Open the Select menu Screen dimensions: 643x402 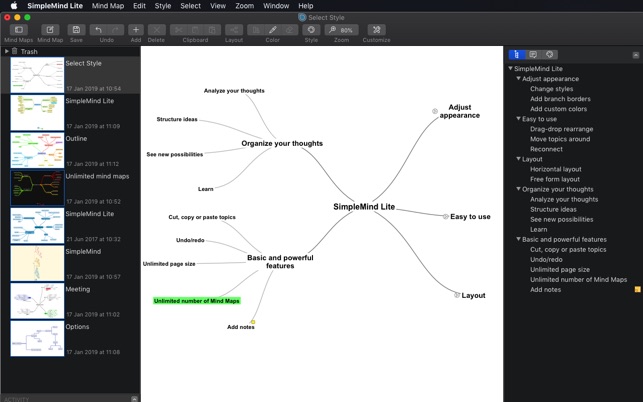pyautogui.click(x=191, y=6)
